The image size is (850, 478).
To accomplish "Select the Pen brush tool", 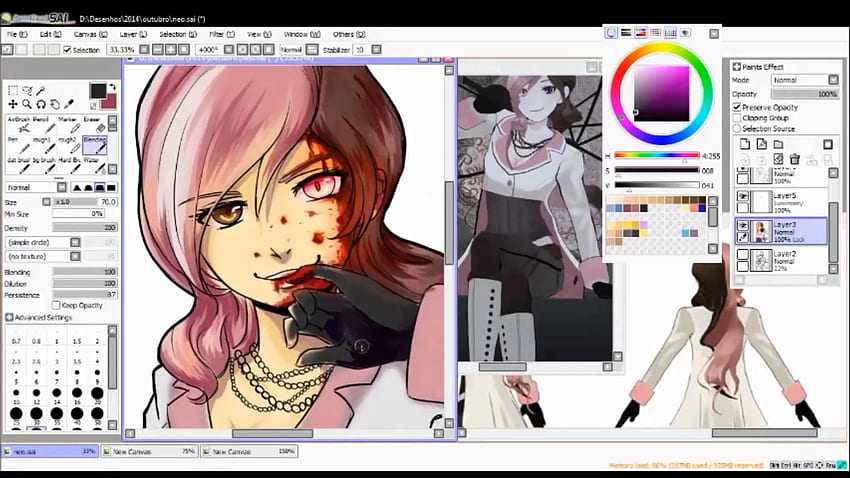I will [x=19, y=145].
